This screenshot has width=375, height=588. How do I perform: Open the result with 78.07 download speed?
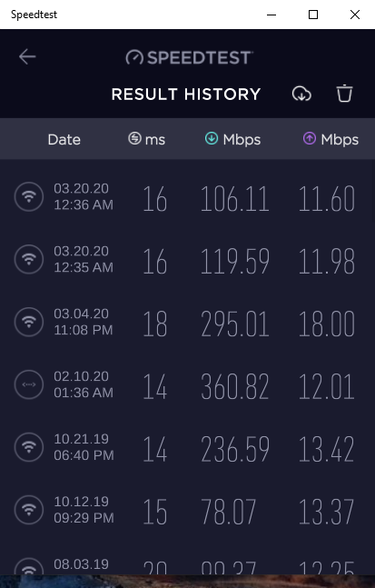click(x=187, y=510)
